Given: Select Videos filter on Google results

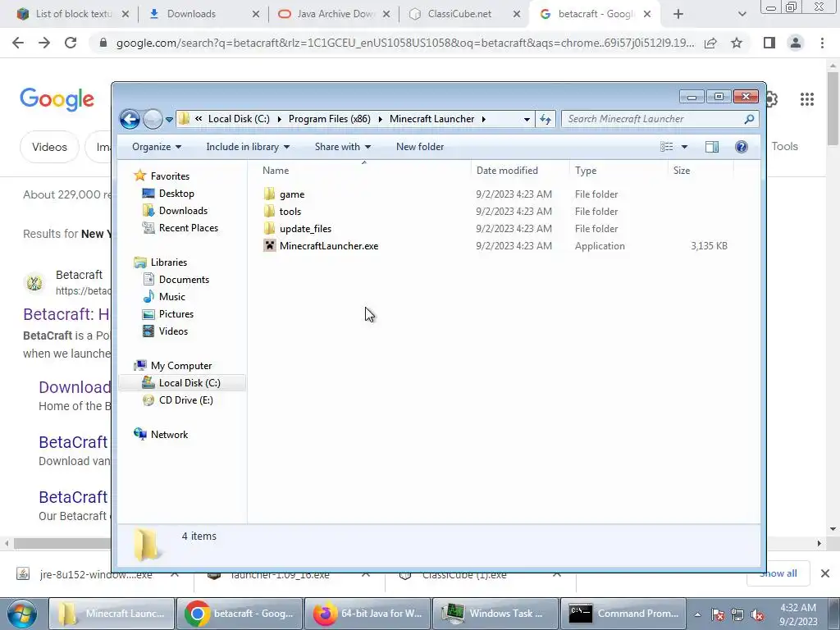Looking at the screenshot, I should [x=49, y=147].
